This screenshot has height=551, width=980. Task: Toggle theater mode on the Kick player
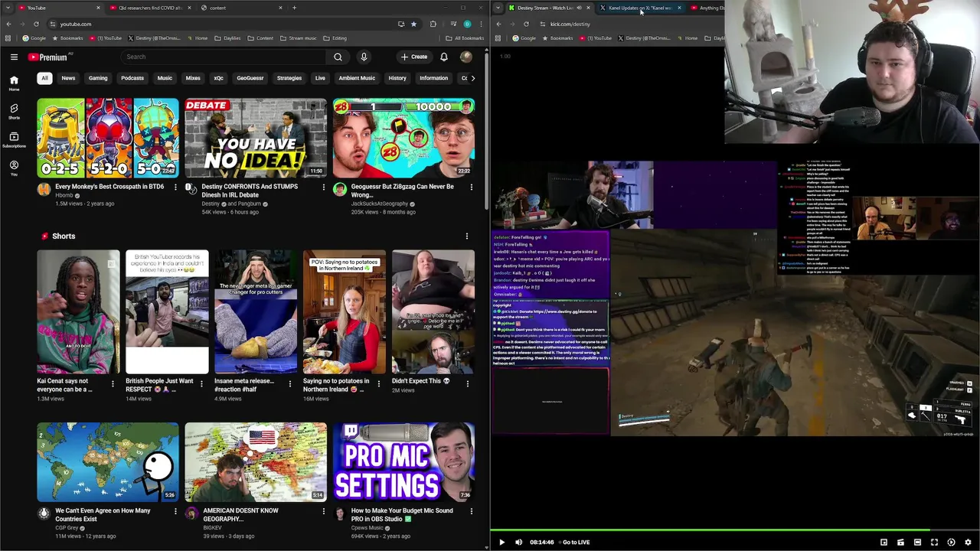917,542
